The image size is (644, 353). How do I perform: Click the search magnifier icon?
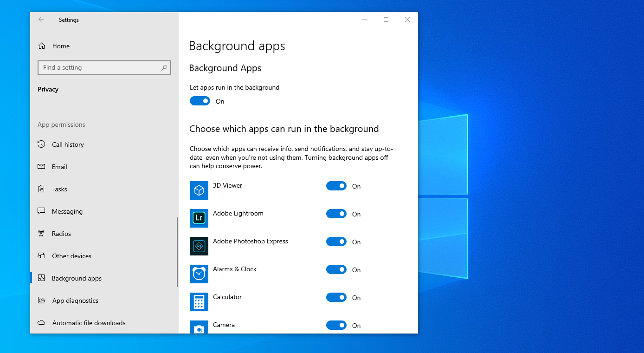pyautogui.click(x=164, y=68)
